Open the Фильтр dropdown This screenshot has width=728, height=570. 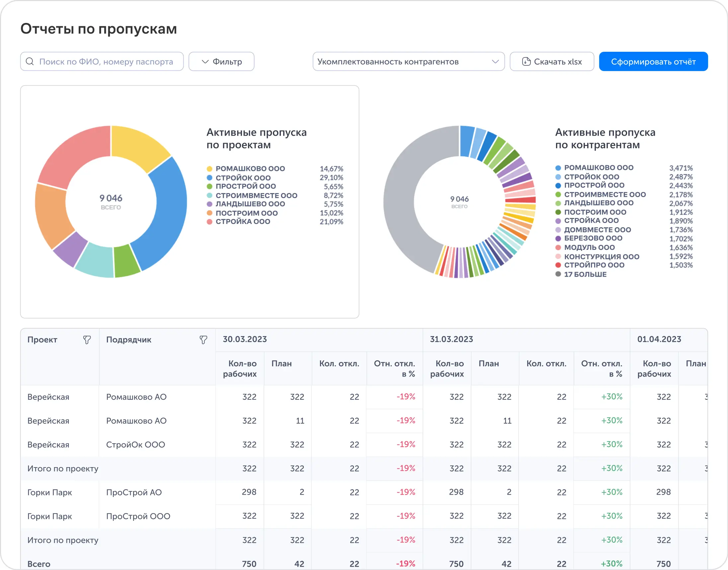(x=221, y=61)
